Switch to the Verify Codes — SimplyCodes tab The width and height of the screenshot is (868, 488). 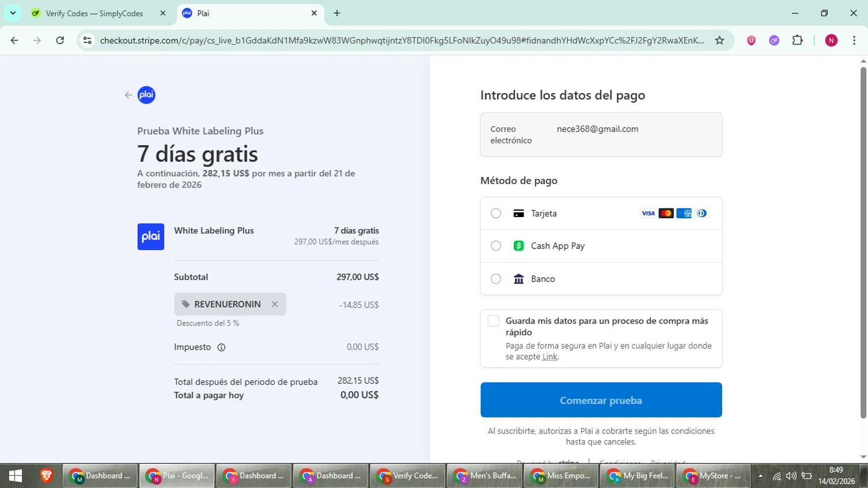(94, 13)
